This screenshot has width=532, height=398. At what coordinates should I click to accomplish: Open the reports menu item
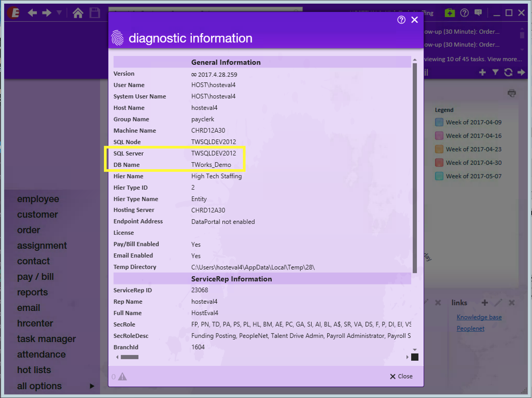pyautogui.click(x=32, y=292)
